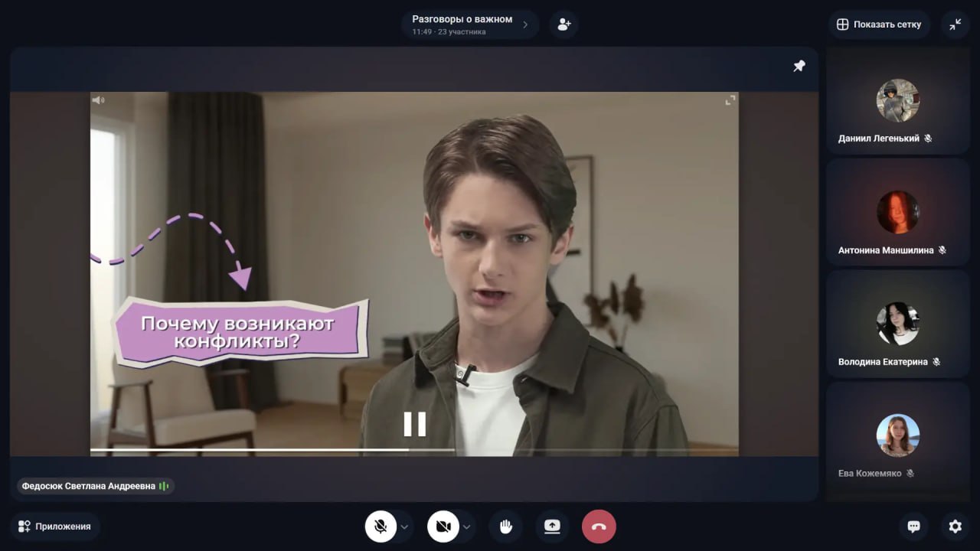The height and width of the screenshot is (551, 980).
Task: Expand microphone options arrow
Action: pyautogui.click(x=405, y=527)
